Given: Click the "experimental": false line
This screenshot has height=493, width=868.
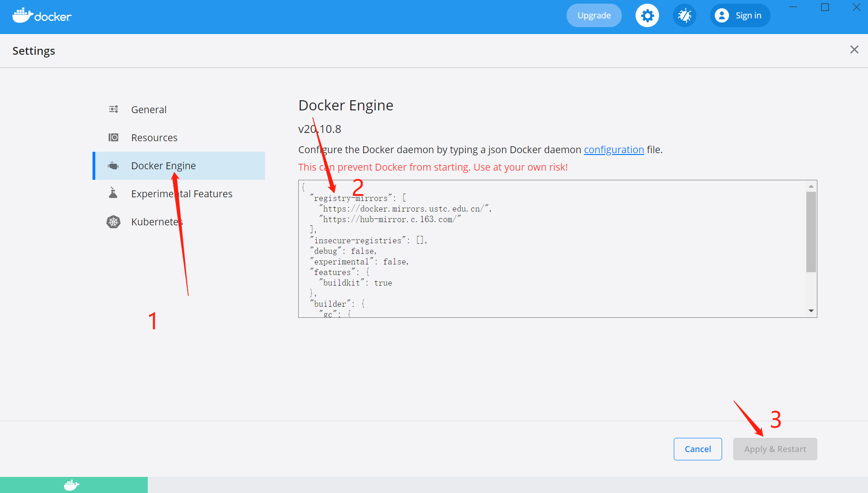Looking at the screenshot, I should [359, 262].
